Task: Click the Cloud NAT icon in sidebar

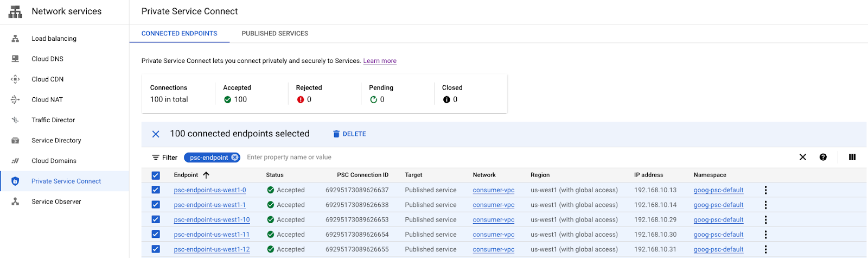Action: pyautogui.click(x=15, y=99)
